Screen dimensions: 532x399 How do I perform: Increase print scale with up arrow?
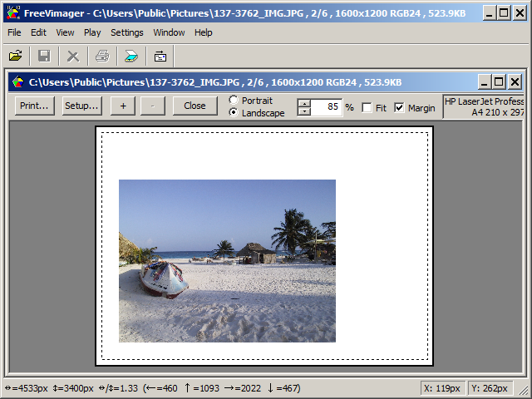(x=304, y=103)
